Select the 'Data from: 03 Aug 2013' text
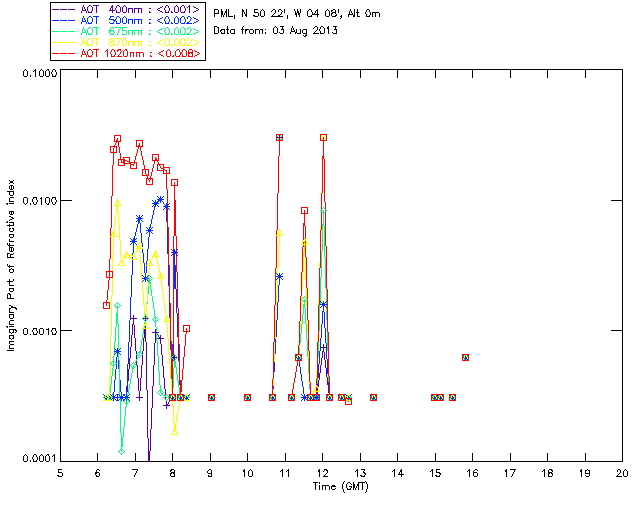Screen dimensions: 640x512 pos(275,30)
